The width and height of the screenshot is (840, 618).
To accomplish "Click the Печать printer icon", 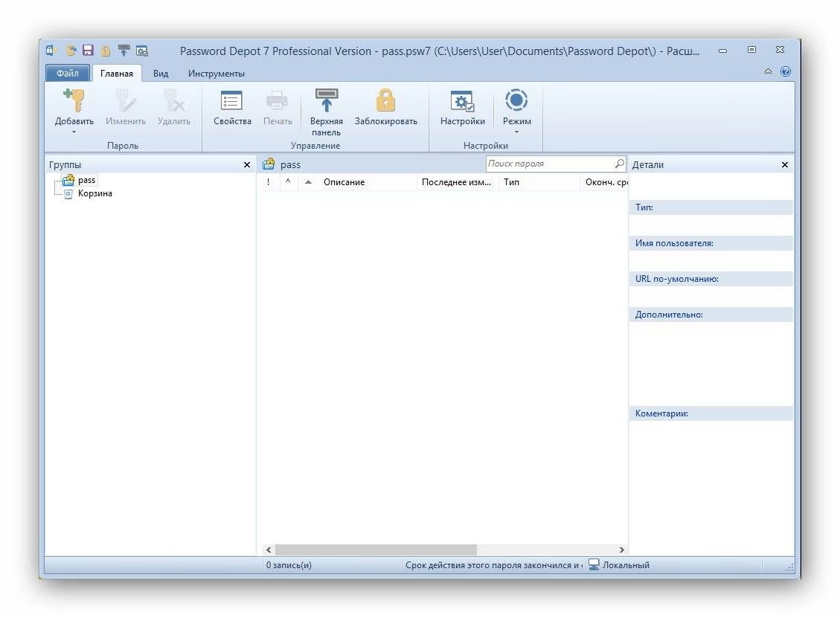I will coord(278,100).
